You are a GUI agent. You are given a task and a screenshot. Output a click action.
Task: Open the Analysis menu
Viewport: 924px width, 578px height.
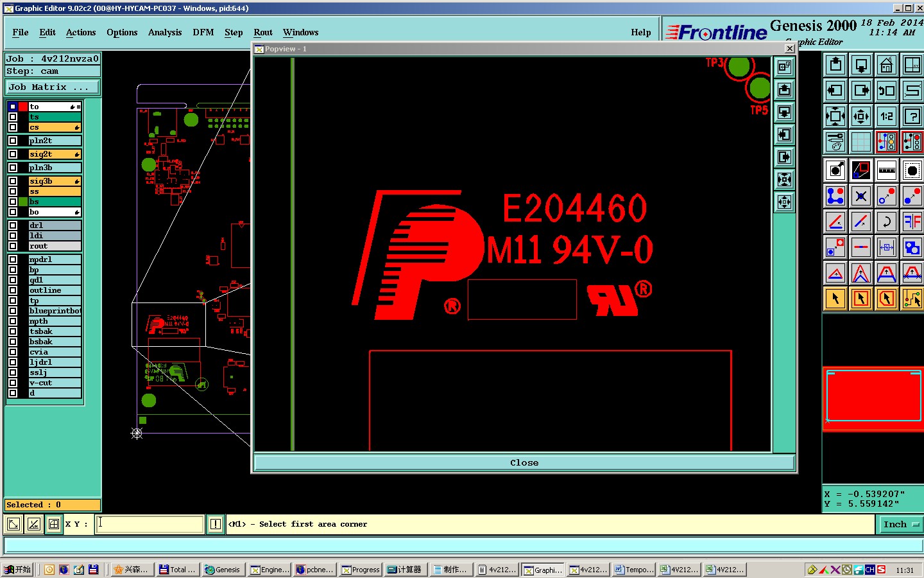pyautogui.click(x=165, y=32)
